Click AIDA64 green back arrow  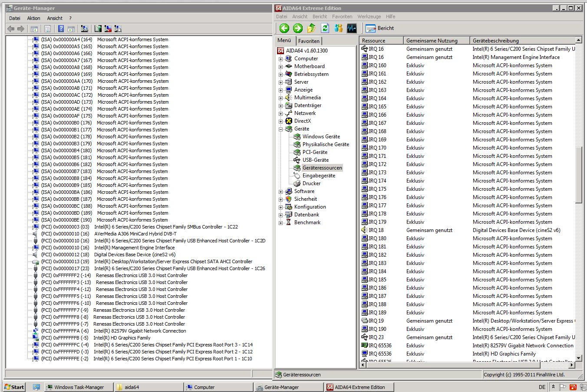(284, 28)
